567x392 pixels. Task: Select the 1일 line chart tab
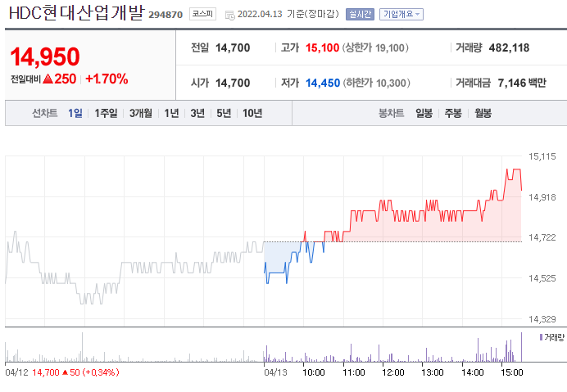click(75, 113)
